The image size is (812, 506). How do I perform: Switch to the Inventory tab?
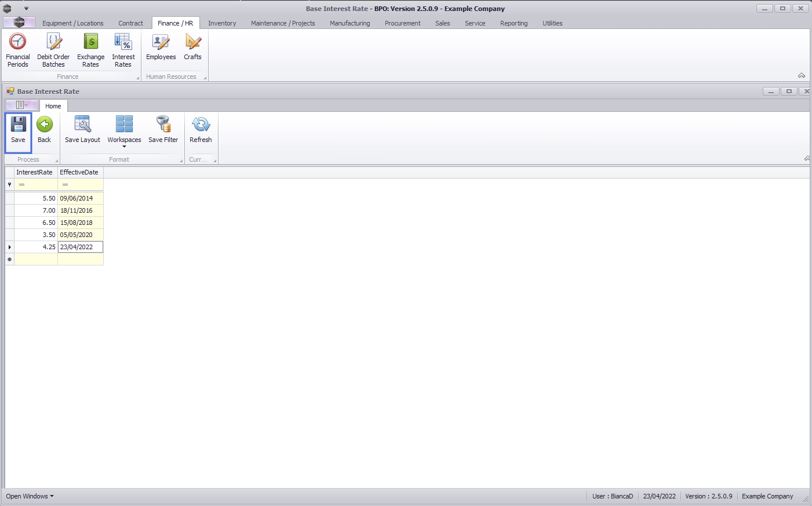[222, 23]
